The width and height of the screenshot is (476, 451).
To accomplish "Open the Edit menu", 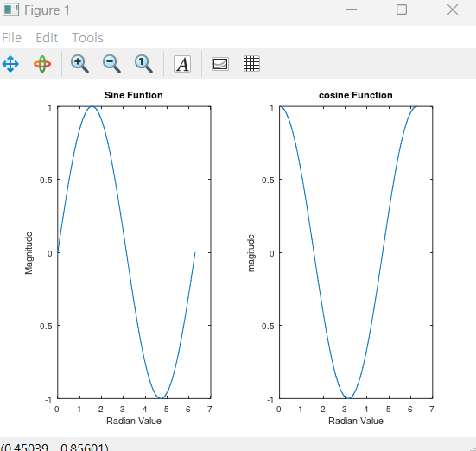I will 47,38.
